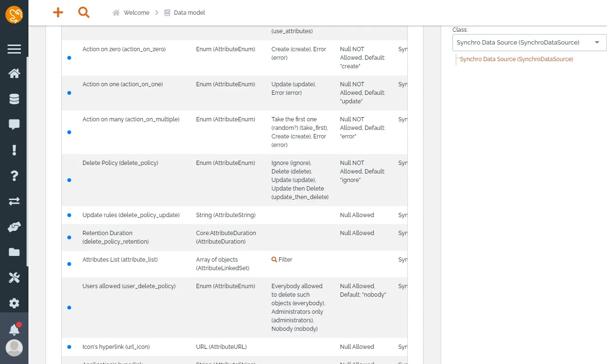Toggle the hamburger navigation menu
This screenshot has width=607, height=364.
[x=14, y=49]
